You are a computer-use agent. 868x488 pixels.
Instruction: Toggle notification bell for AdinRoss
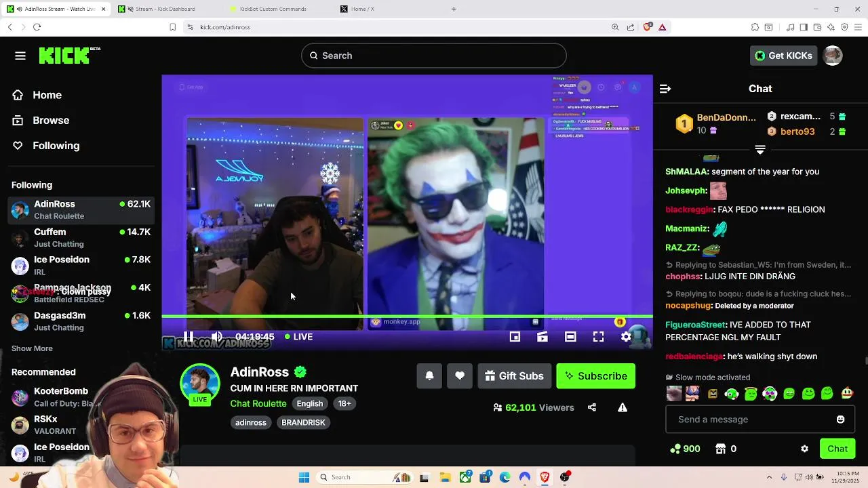click(429, 376)
